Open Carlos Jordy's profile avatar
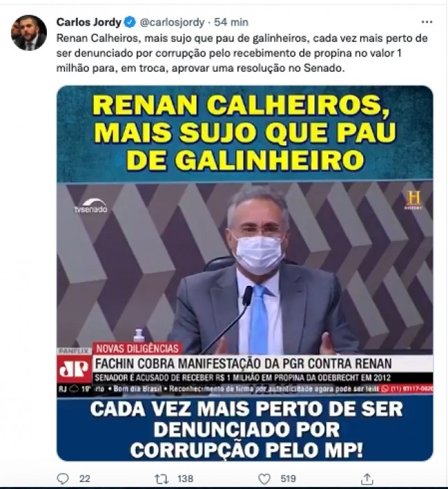The image size is (448, 489). coord(29,33)
